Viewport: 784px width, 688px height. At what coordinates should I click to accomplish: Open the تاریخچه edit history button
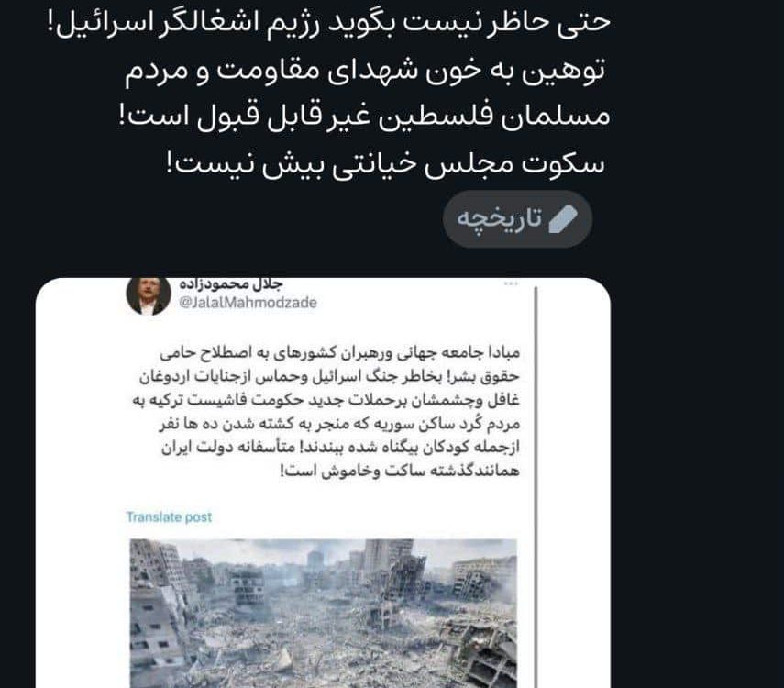pos(517,219)
